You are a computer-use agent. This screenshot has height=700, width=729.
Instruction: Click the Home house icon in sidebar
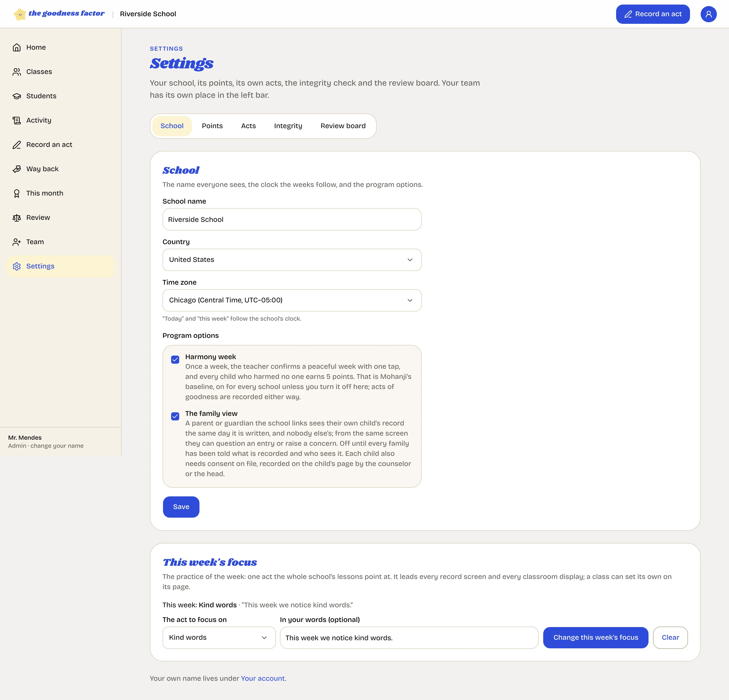point(17,47)
